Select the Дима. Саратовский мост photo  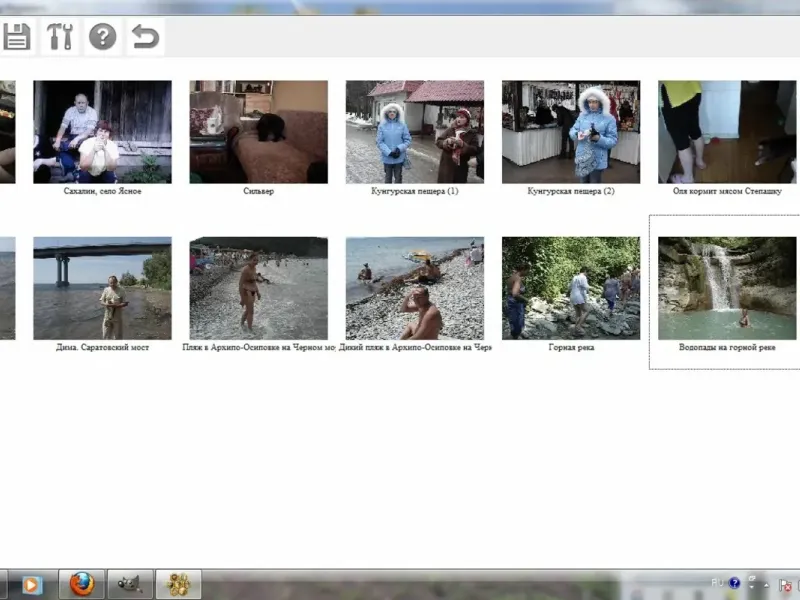point(103,288)
